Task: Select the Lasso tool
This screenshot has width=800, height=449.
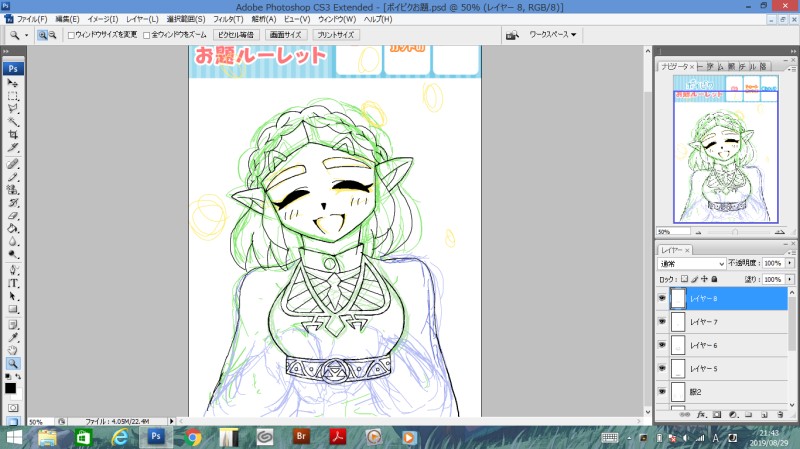Action: pyautogui.click(x=13, y=109)
